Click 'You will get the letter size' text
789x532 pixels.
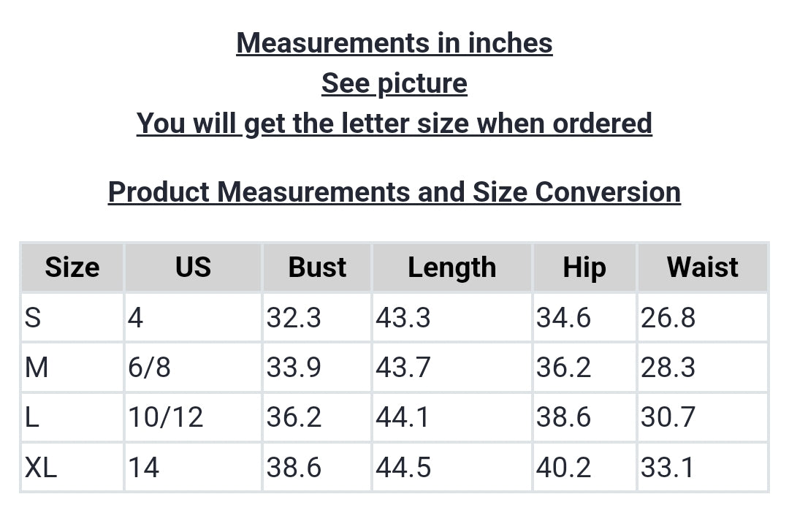[x=394, y=123]
